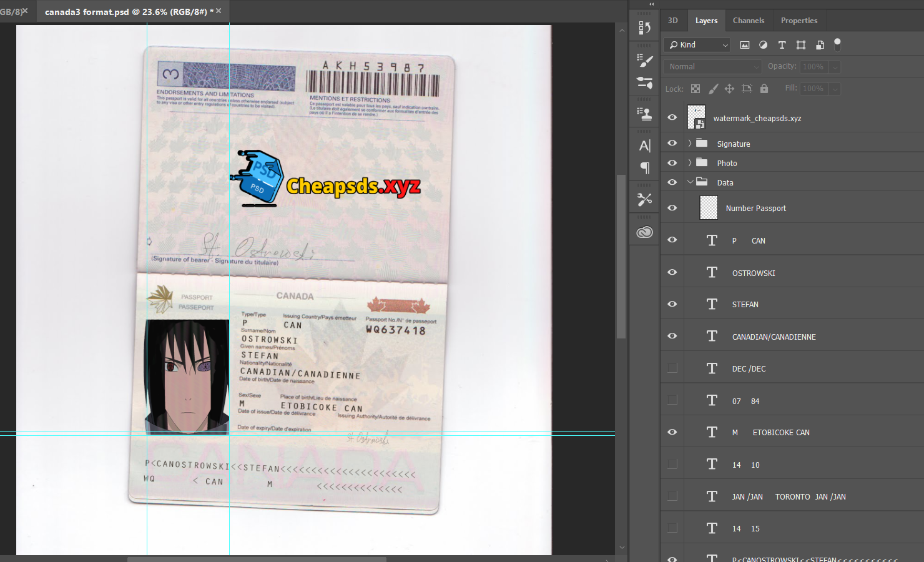Select the STEFAN text layer
The height and width of the screenshot is (562, 924).
point(745,305)
